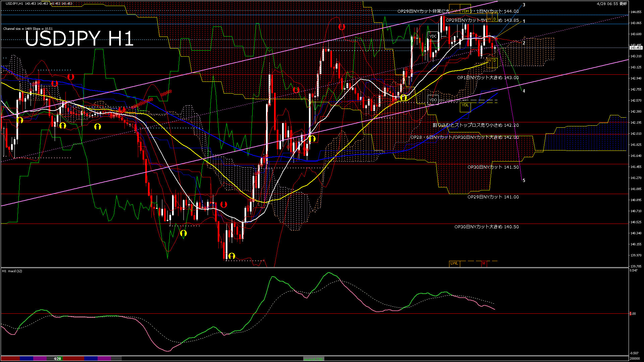Click the red down-arrow signal near 143.85

click(x=341, y=27)
